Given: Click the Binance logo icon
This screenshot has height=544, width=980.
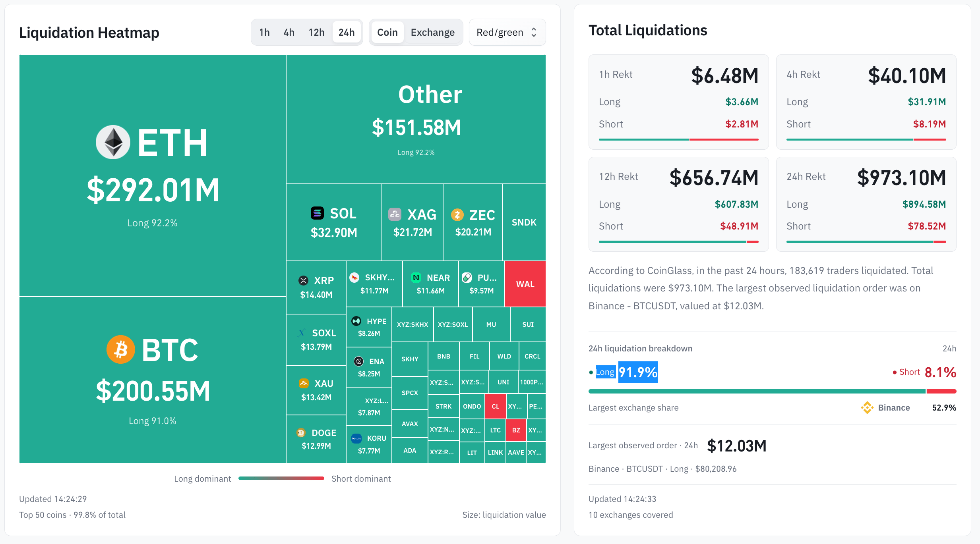Looking at the screenshot, I should coord(867,407).
